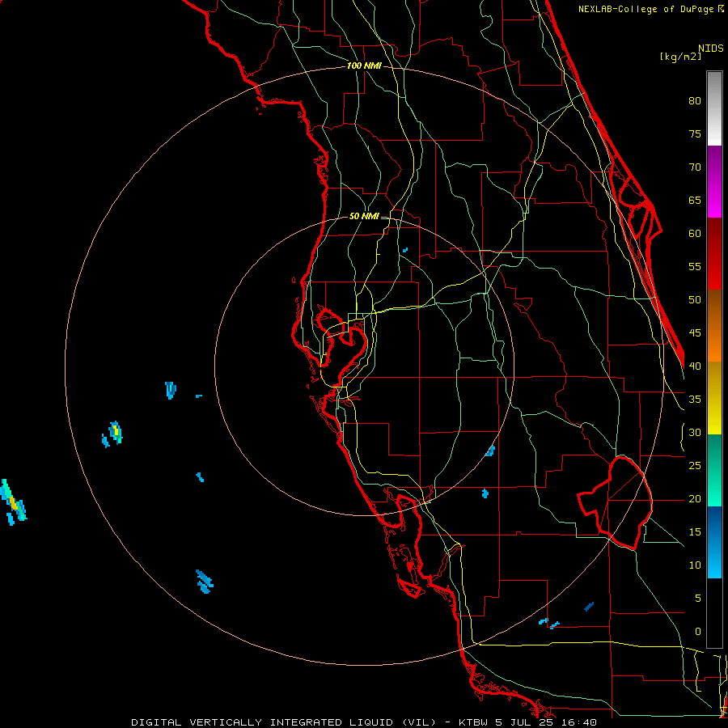Click the scale value 55

click(x=695, y=266)
